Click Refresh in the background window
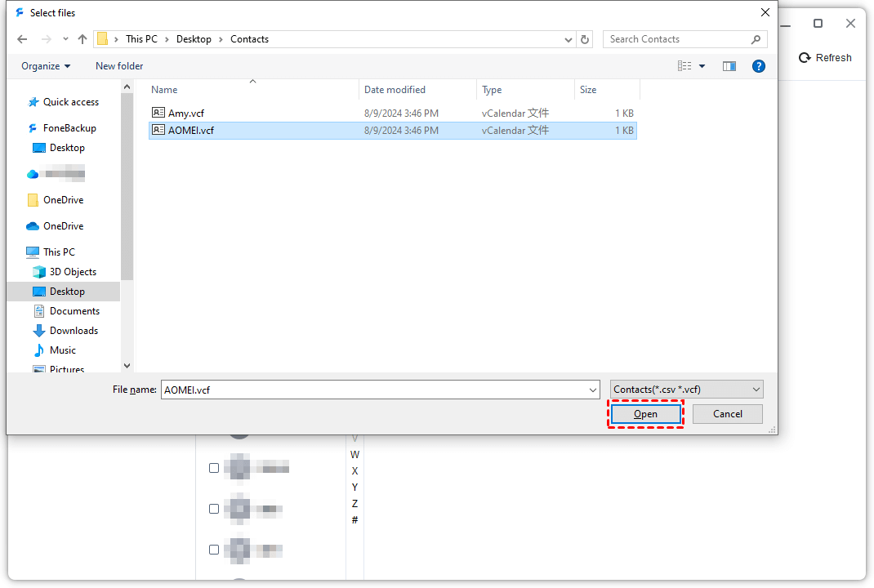The image size is (874, 588). (x=825, y=58)
